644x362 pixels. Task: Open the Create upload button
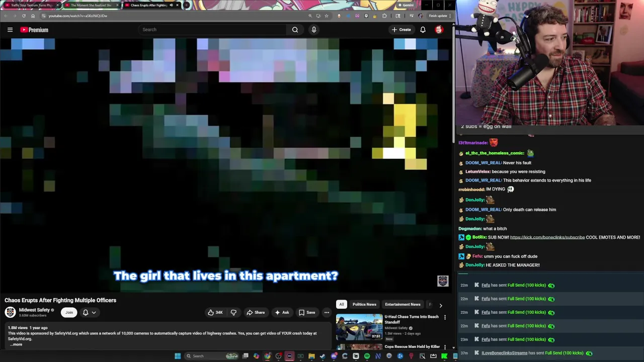(x=401, y=30)
